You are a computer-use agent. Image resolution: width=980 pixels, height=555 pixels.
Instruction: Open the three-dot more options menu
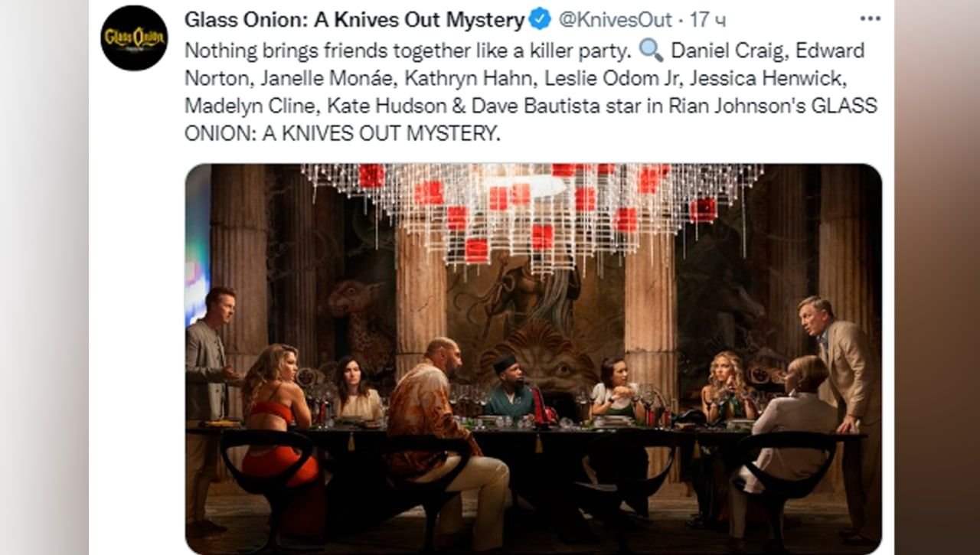pos(871,18)
